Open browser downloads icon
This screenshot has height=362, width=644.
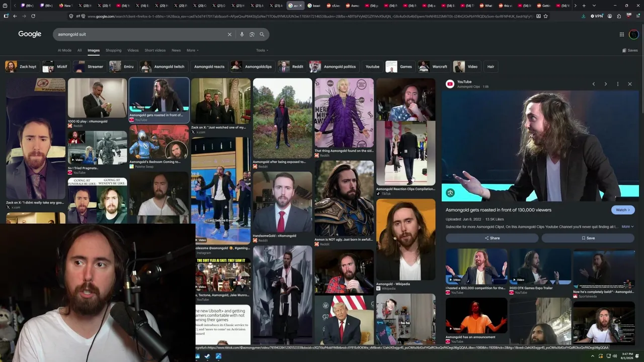(583, 16)
